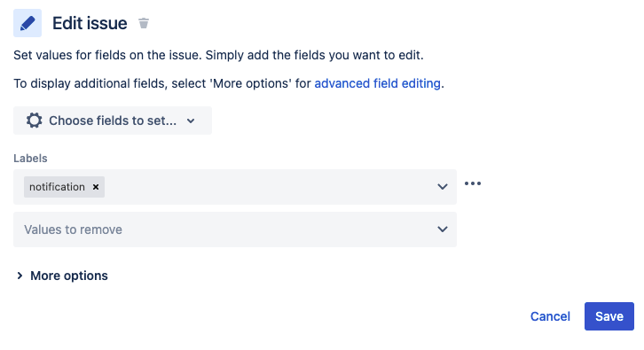Screen dimensions: 644x350
Task: Focus the Labels field empty area
Action: (x=267, y=187)
